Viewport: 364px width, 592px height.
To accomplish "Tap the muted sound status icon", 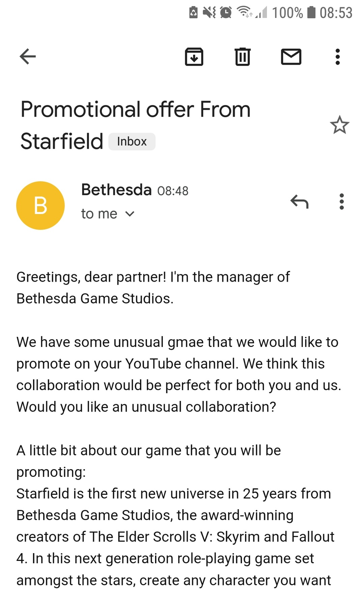I will coord(209,12).
